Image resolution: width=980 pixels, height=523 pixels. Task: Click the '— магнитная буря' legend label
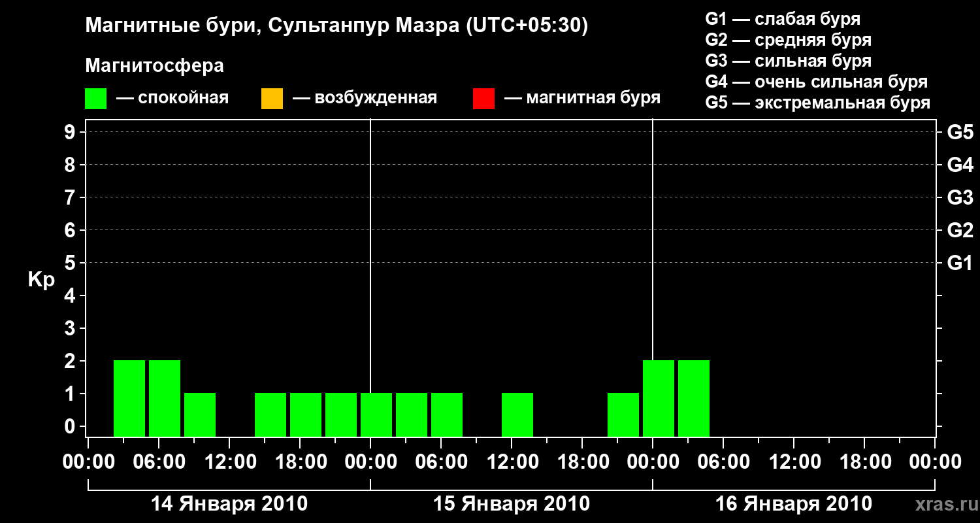[x=582, y=98]
